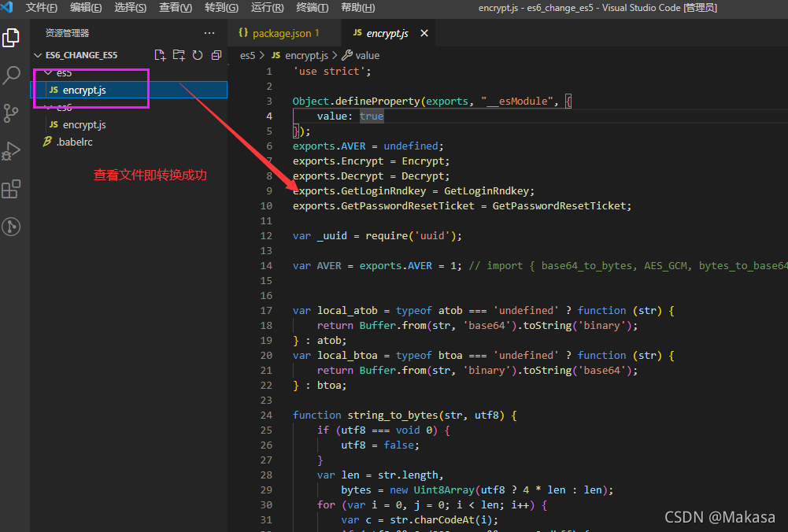Click require('uuid') on line 12
Image resolution: width=788 pixels, height=532 pixels.
pos(410,235)
